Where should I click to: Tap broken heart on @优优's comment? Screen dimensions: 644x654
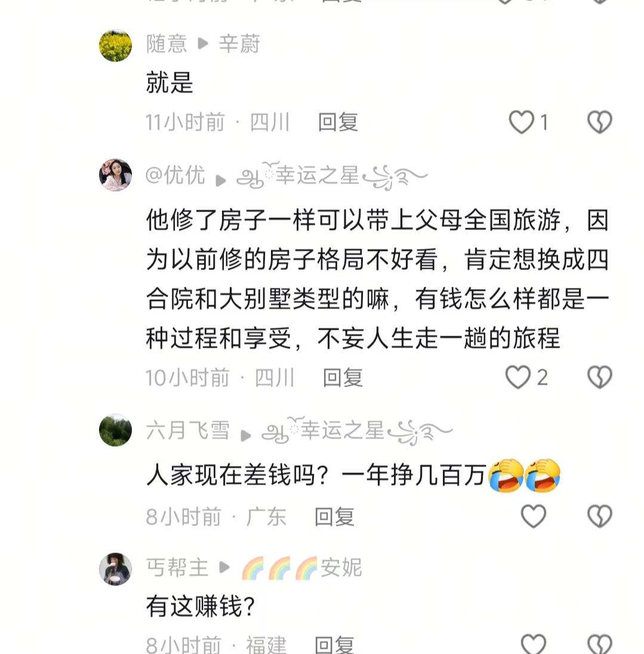coord(599,377)
